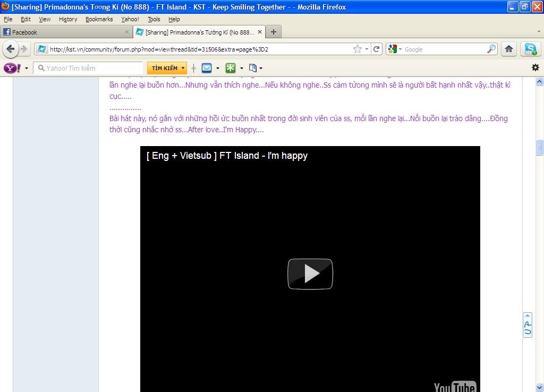Click the text line starting "Bài hát này"
This screenshot has width=544, height=392.
[309, 118]
